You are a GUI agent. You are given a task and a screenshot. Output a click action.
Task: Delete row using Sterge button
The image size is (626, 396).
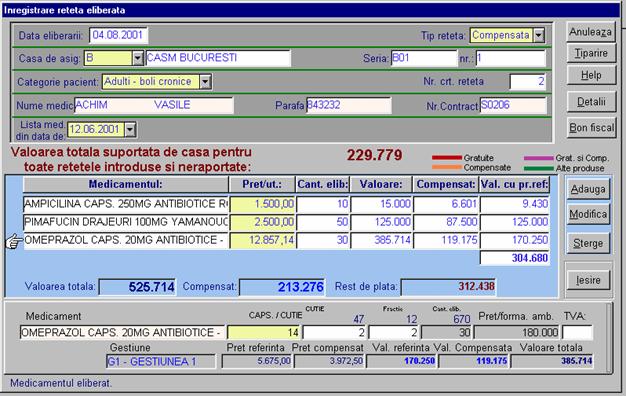[x=588, y=243]
